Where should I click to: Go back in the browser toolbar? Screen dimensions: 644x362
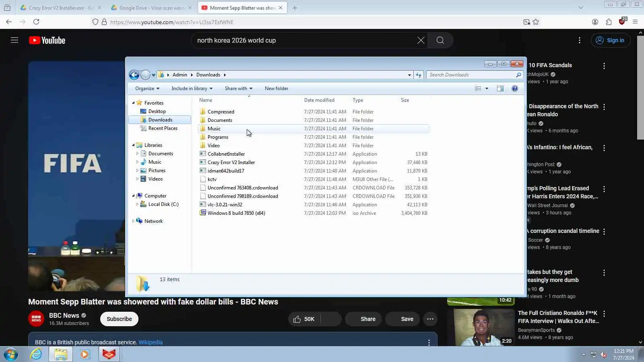click(9, 22)
